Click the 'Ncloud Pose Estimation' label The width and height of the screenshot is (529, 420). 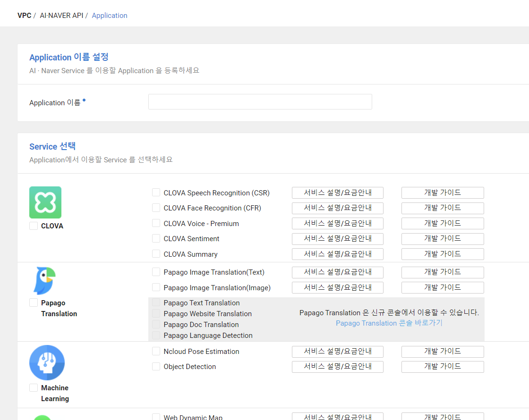click(x=201, y=351)
